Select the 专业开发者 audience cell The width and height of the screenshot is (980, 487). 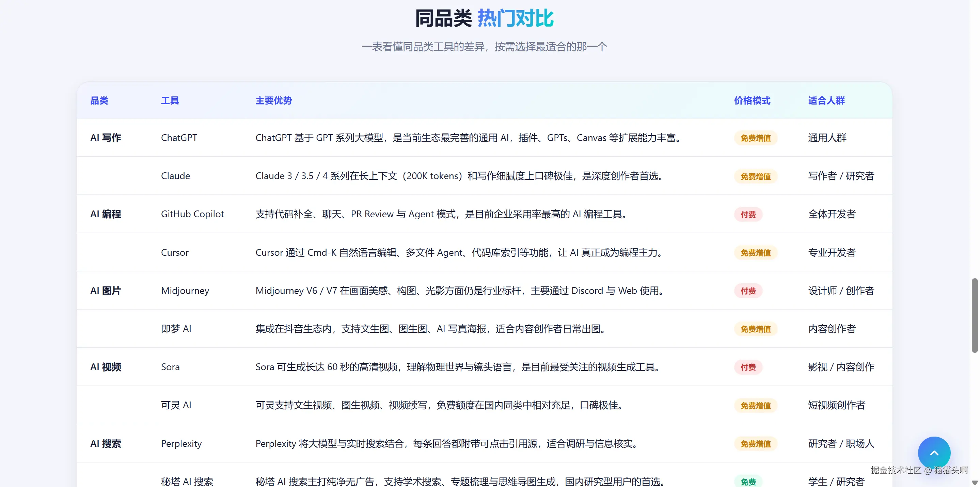832,252
